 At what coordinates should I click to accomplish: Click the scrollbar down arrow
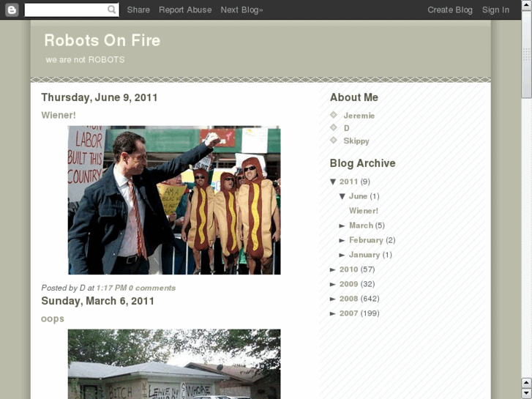526,394
